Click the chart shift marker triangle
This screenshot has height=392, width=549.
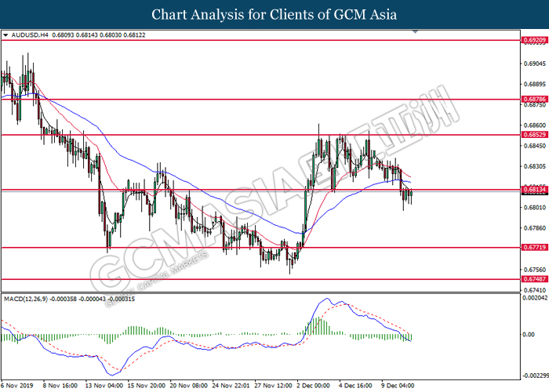tap(415, 32)
